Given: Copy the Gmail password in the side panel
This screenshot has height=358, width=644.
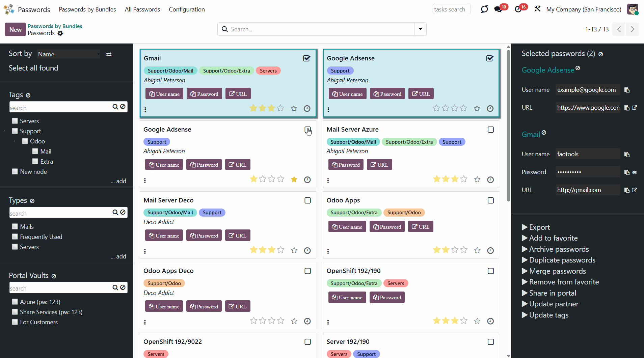Looking at the screenshot, I should 627,172.
